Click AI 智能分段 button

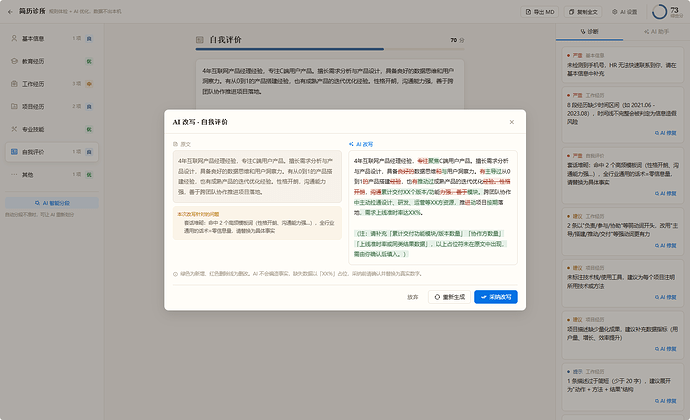click(x=52, y=203)
